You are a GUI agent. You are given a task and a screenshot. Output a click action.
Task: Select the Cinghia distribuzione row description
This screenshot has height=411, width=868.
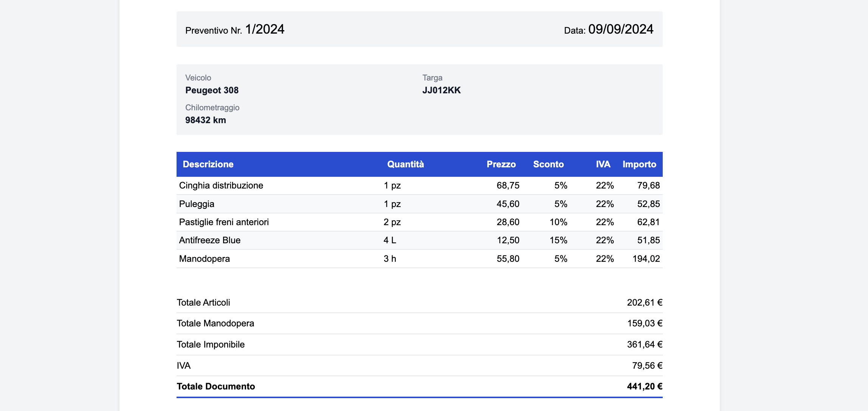point(221,185)
